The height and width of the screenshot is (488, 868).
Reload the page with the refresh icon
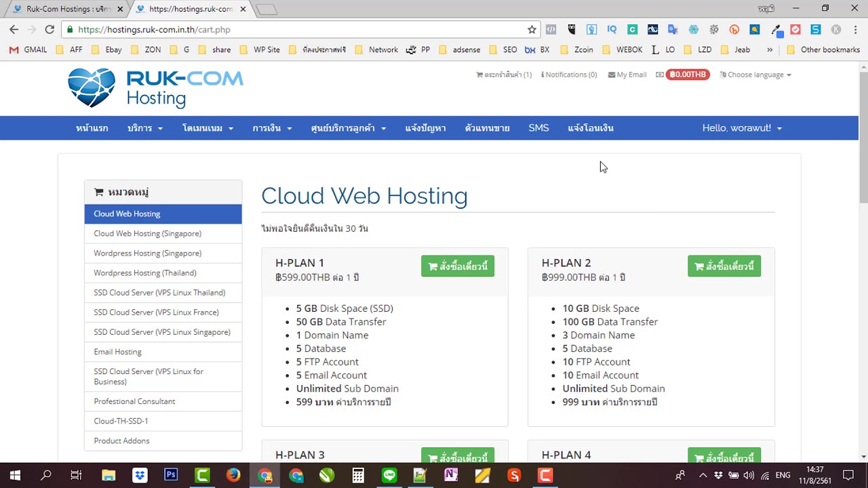(50, 30)
